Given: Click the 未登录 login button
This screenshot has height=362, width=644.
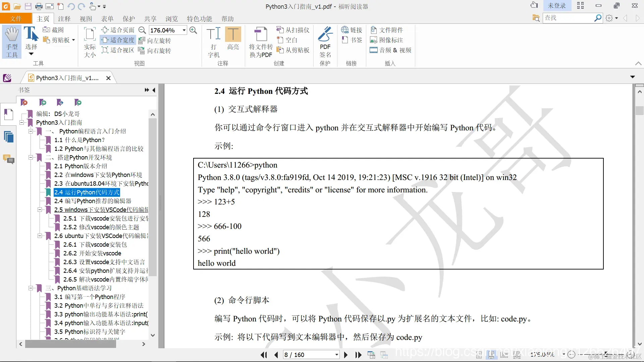Looking at the screenshot, I should coord(556,6).
